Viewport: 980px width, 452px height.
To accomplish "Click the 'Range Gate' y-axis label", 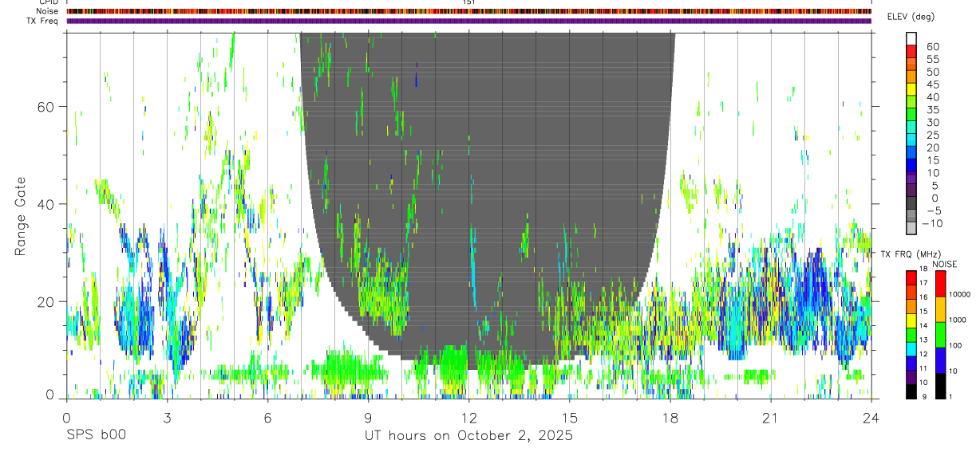I will tap(21, 216).
